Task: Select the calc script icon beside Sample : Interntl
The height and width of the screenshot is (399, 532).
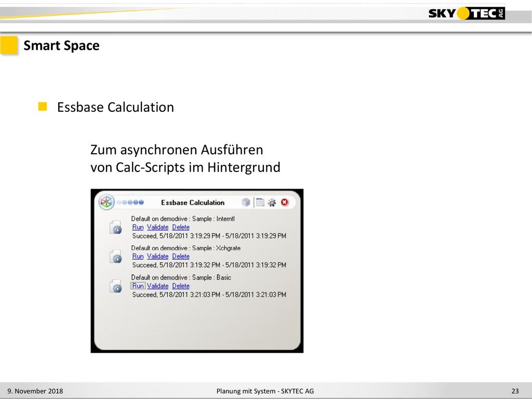Action: coord(116,228)
